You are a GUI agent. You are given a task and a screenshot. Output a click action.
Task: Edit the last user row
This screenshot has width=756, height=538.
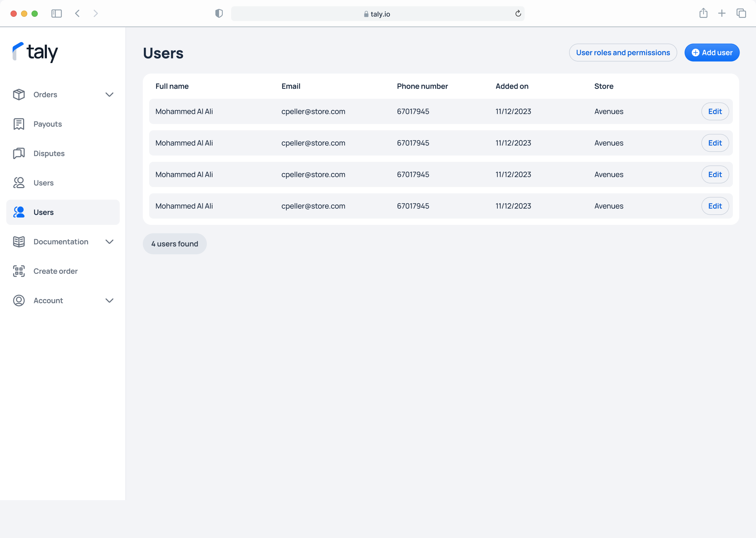tap(715, 206)
